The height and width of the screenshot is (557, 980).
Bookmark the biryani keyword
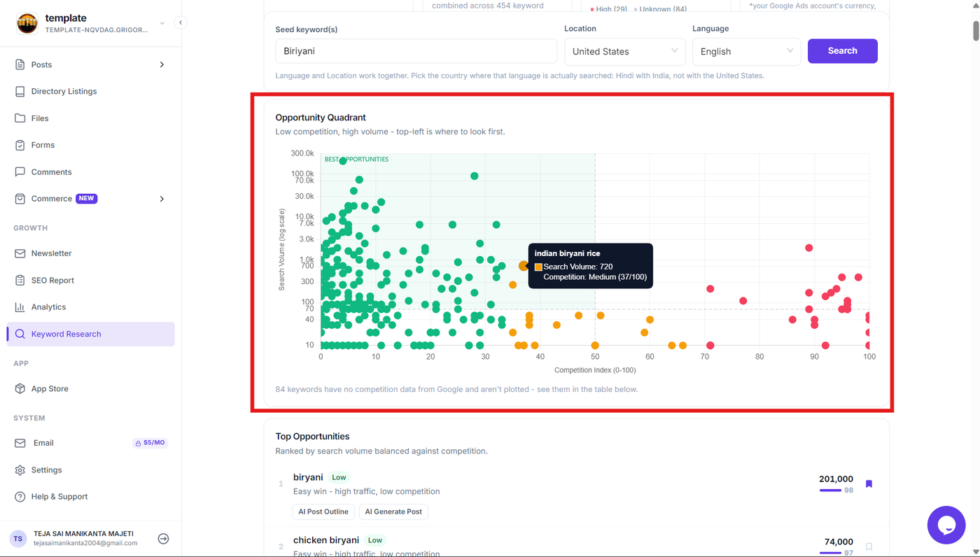[869, 484]
